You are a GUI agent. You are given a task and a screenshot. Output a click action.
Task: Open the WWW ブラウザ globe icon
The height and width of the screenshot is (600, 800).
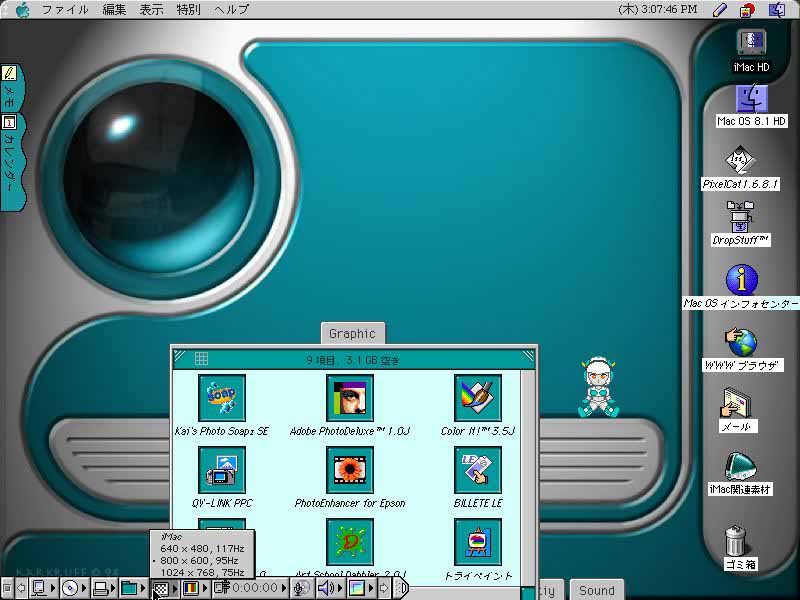[x=741, y=342]
